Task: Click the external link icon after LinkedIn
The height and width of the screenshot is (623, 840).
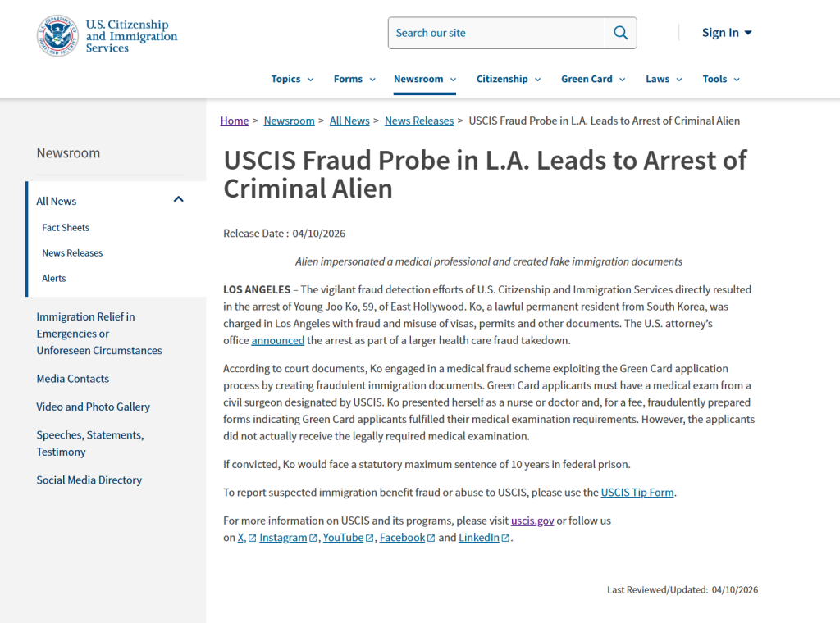Action: [505, 539]
